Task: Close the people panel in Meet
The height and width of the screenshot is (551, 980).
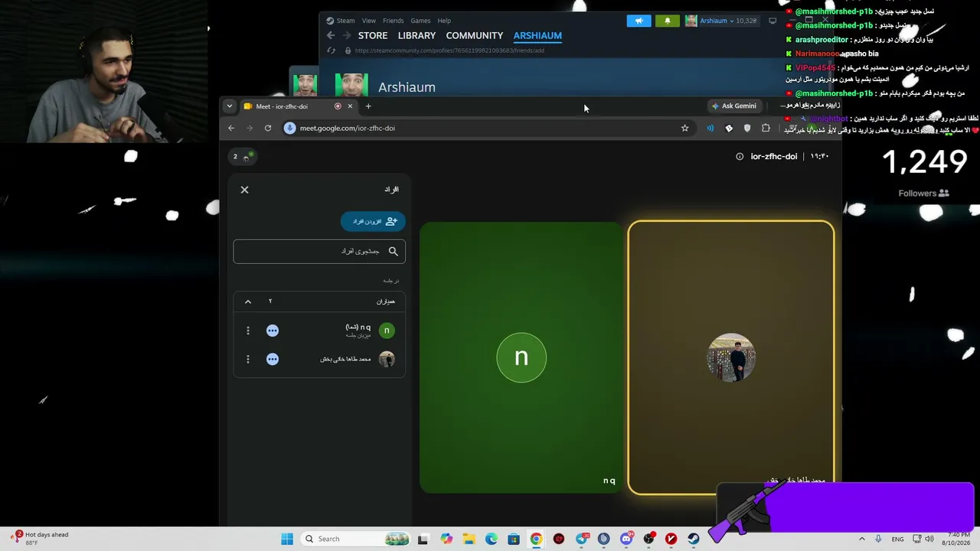Action: (x=245, y=190)
